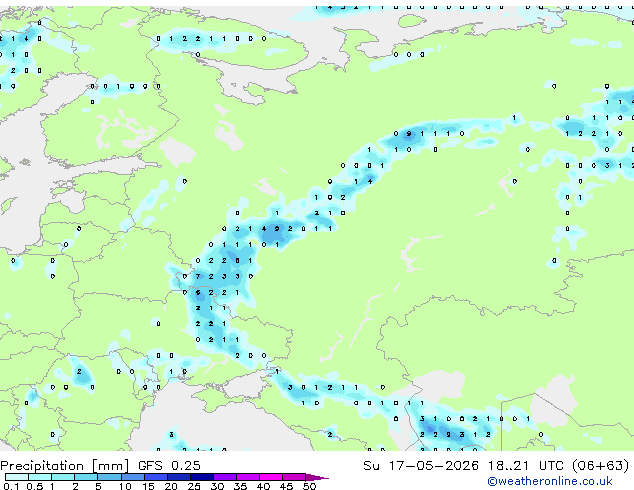Click the "Precipitation [mm] GFS 0.25" title
The height and width of the screenshot is (490, 634).
(100, 466)
